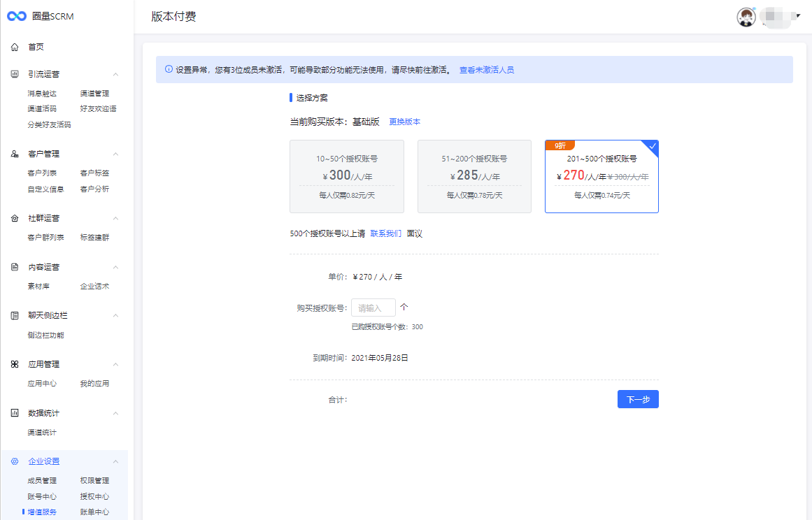Click the 圈量SCRM infinity logo
Screen dimensions: 812x520
[x=17, y=16]
